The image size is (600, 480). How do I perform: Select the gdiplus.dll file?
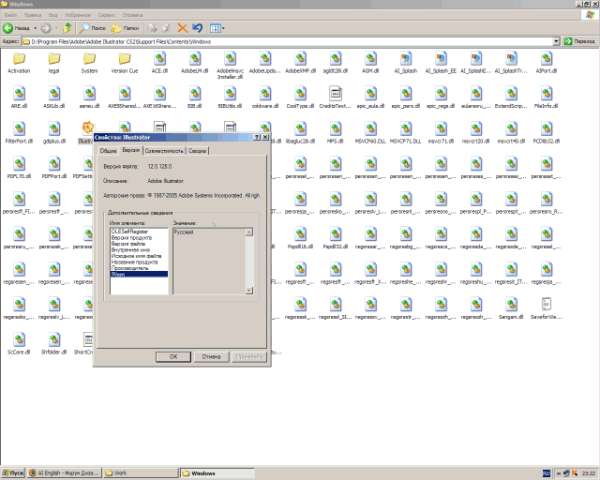(54, 134)
